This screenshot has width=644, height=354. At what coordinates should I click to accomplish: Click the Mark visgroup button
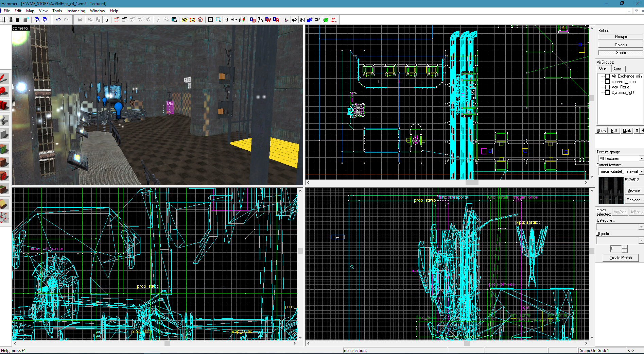coord(627,131)
